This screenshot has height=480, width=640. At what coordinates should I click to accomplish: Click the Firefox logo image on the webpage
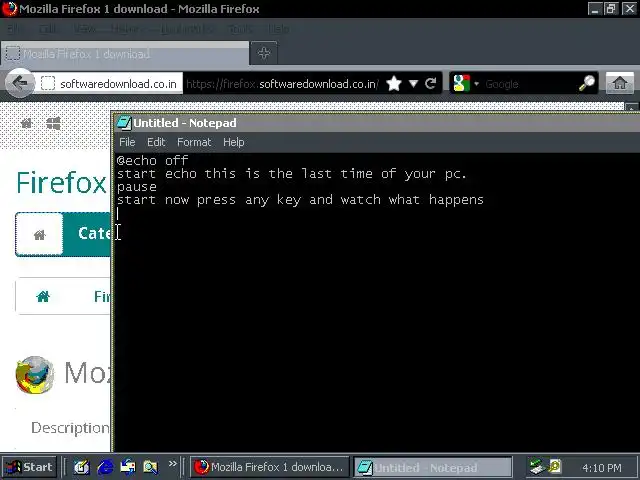35,375
